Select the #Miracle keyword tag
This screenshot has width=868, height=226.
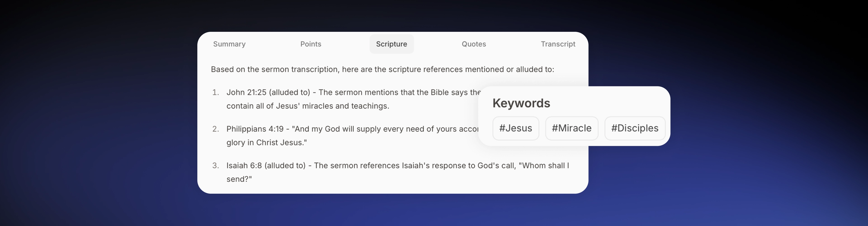571,128
